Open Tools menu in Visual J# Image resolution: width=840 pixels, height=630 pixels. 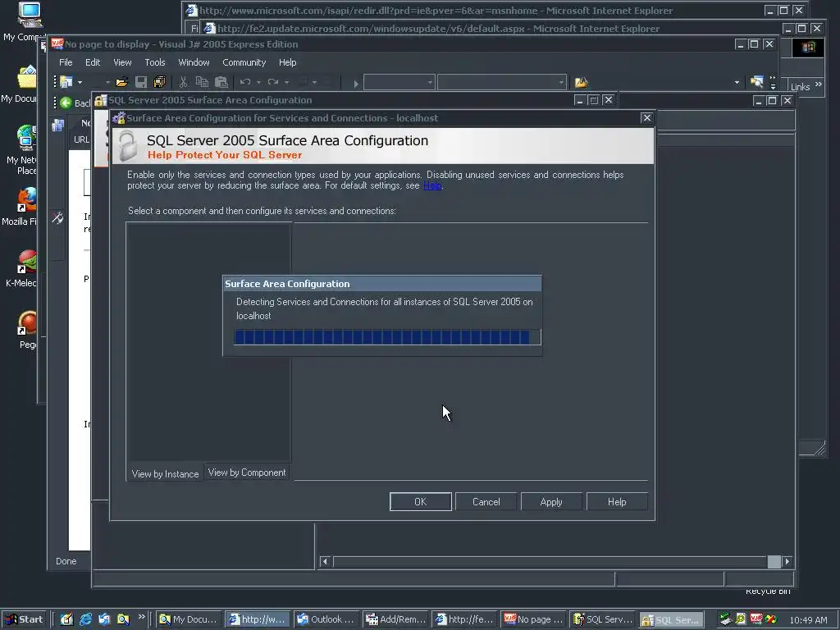click(x=155, y=62)
